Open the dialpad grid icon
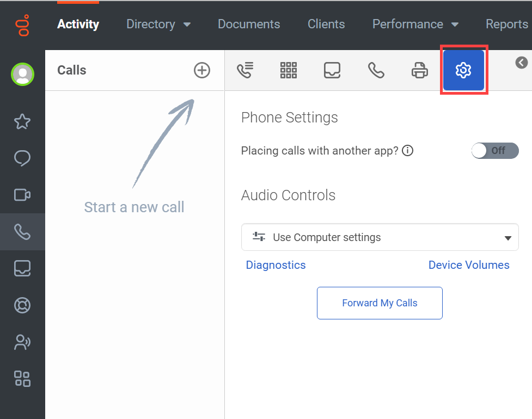Image resolution: width=532 pixels, height=419 pixels. click(289, 70)
